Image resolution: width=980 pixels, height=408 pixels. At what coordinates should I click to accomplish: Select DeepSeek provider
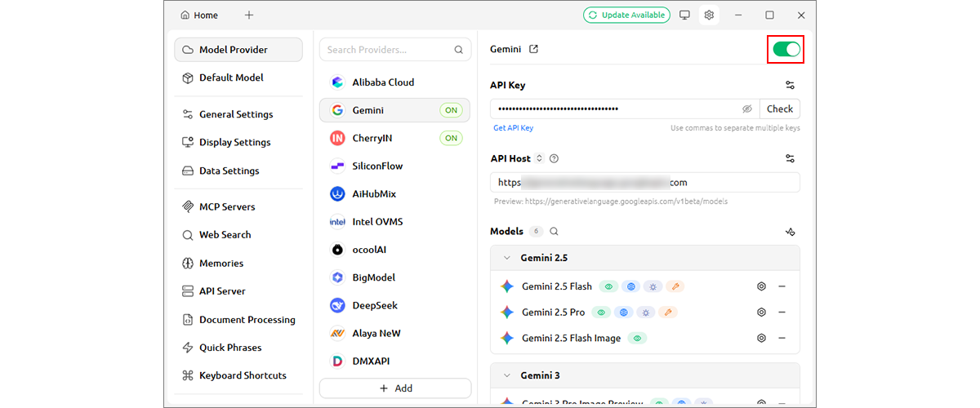(394, 305)
